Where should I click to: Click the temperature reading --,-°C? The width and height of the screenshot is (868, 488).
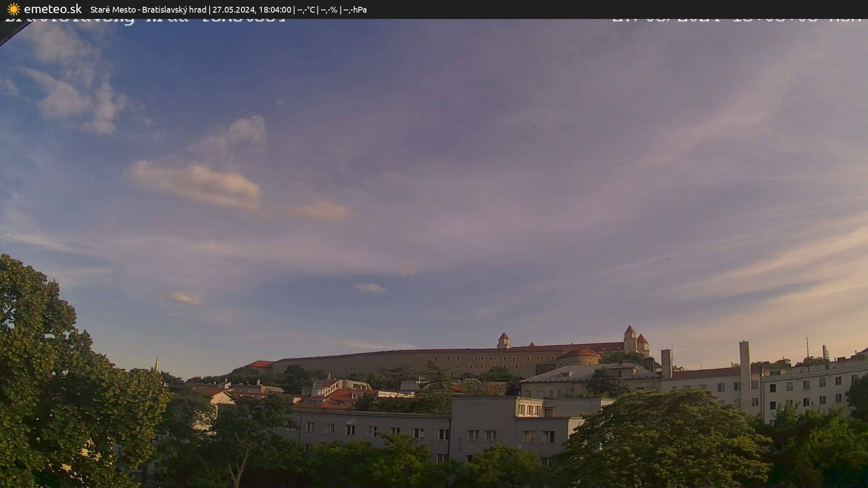click(306, 9)
